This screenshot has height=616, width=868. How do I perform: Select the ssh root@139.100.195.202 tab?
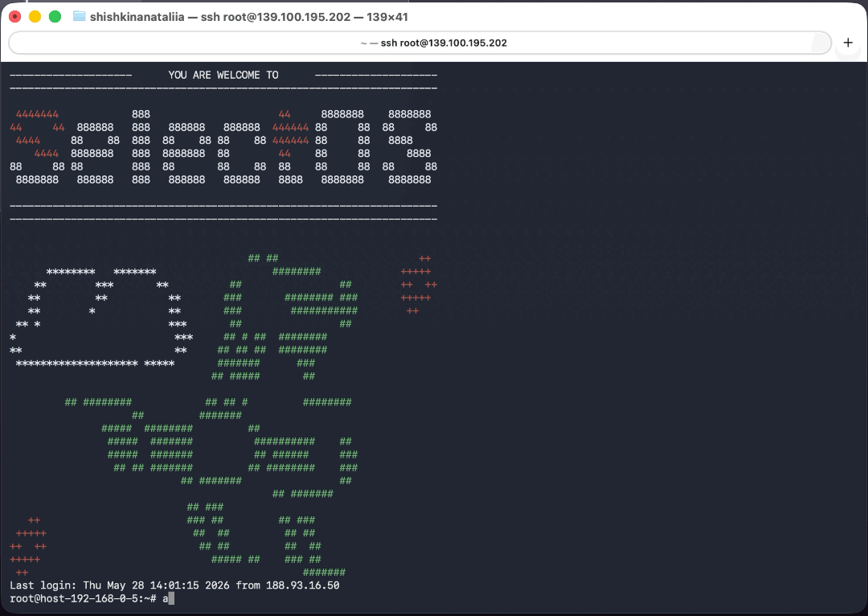pos(420,43)
